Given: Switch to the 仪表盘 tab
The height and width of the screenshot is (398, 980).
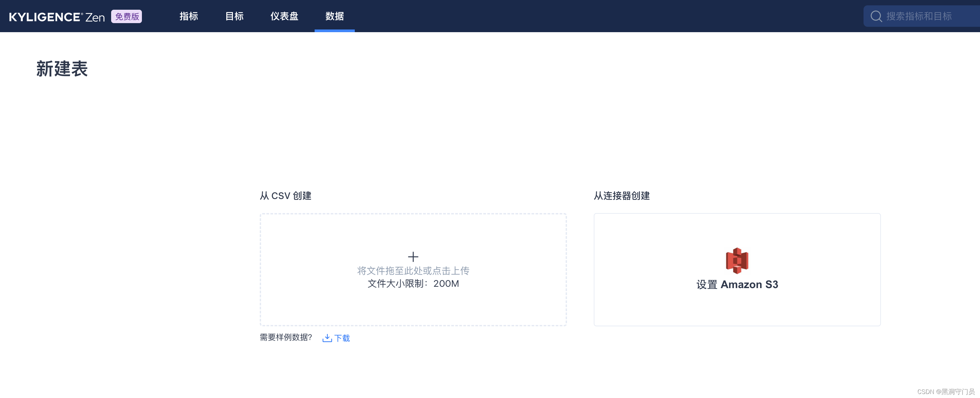Looking at the screenshot, I should pyautogui.click(x=284, y=16).
